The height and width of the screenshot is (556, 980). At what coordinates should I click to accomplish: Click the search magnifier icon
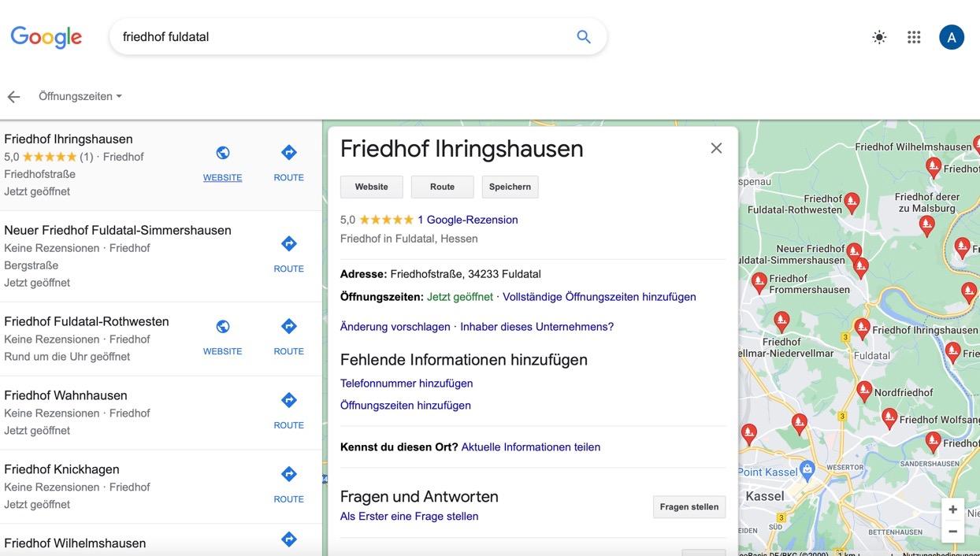click(x=583, y=37)
